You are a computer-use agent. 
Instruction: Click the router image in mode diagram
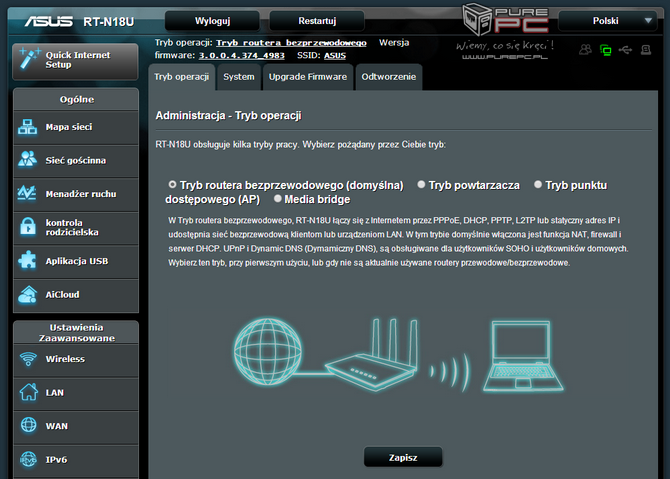coord(371,354)
